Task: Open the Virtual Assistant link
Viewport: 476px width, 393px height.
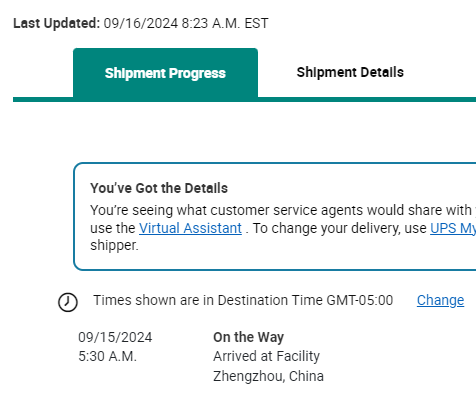Action: 190,228
